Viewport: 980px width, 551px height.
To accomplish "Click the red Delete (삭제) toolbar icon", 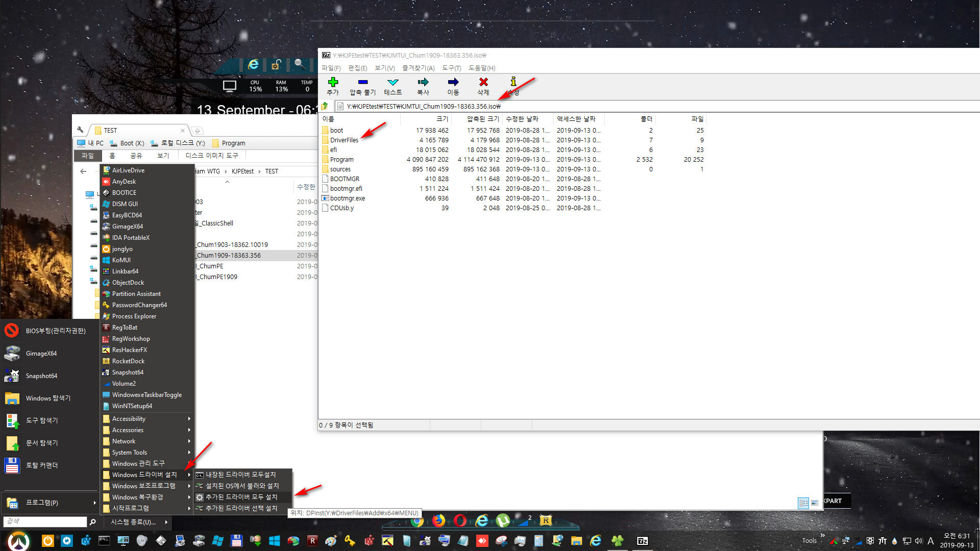I will (483, 86).
